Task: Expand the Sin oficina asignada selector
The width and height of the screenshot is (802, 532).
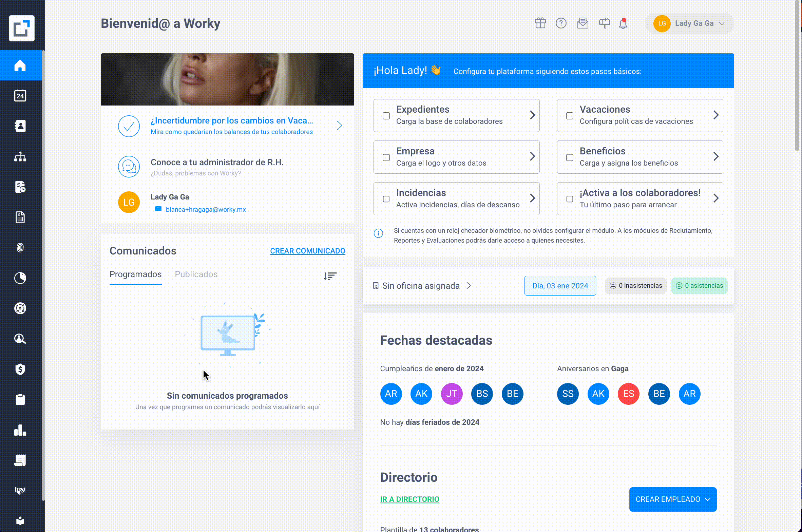Action: (422, 286)
